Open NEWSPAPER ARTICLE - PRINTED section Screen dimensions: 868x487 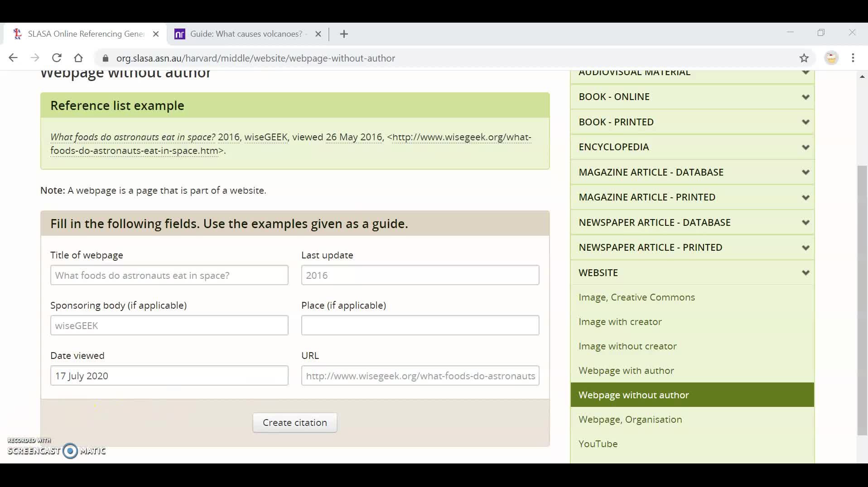point(692,247)
